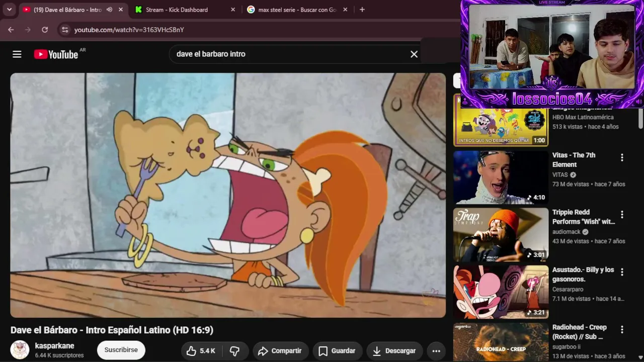Open more actions menu beside Descargar
644x362 pixels.
point(436,351)
